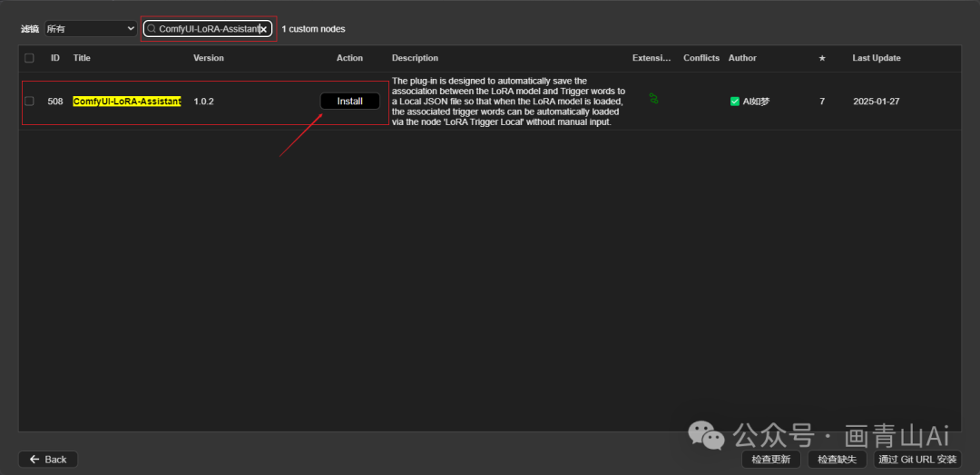The image size is (980, 475).
Task: Click the star count 7 cell
Action: [x=822, y=102]
